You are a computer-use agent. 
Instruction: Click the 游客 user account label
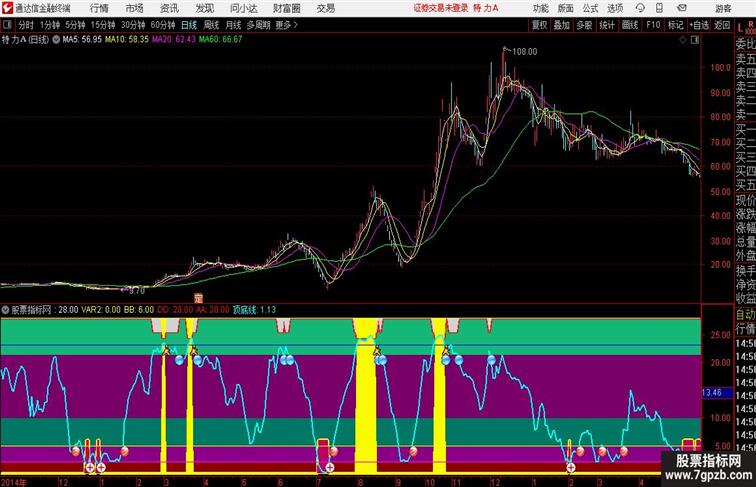pos(723,8)
